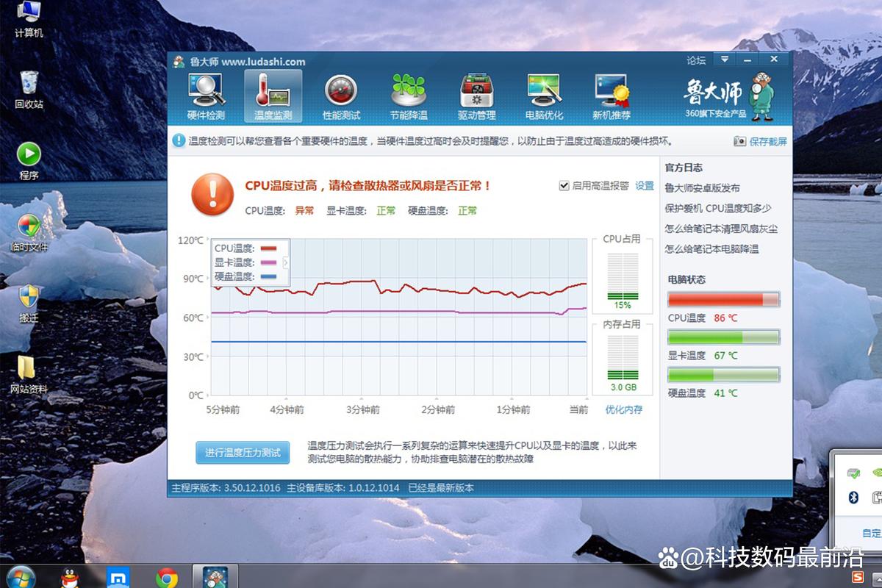Click the 鲁大师 mascot logo
Image resolution: width=882 pixels, height=588 pixels.
[x=761, y=94]
